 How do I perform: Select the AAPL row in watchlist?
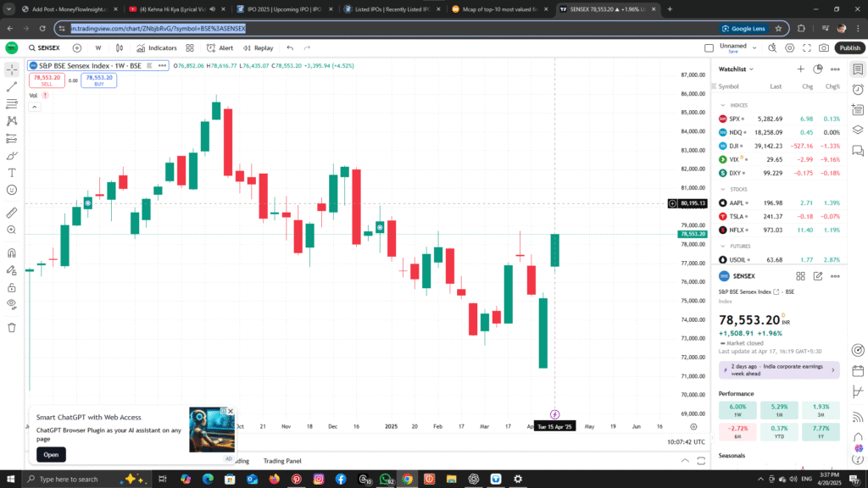click(x=779, y=203)
